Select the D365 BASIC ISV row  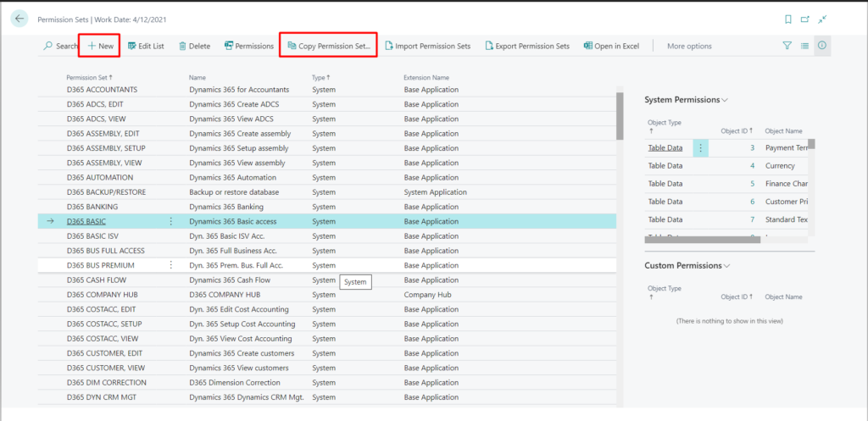pos(326,236)
